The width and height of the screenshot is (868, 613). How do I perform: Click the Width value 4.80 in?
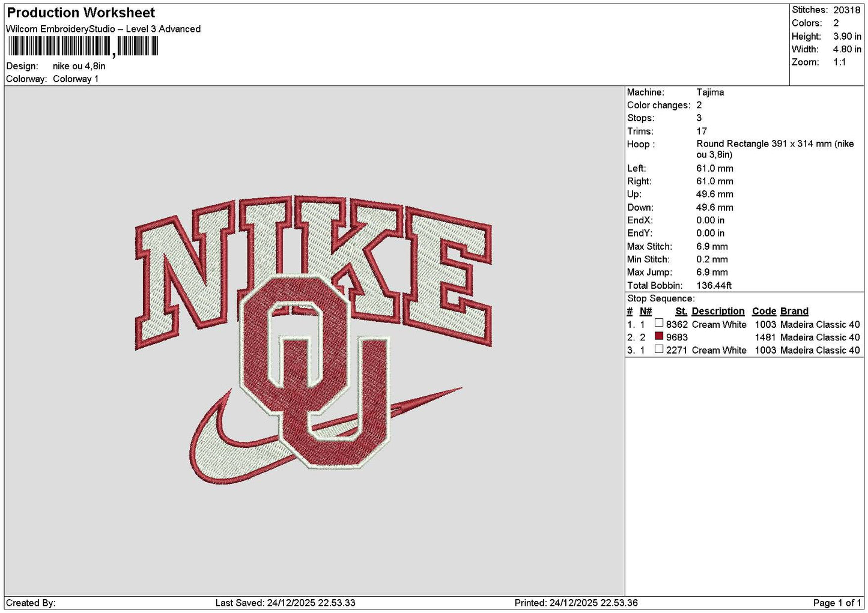coord(847,49)
